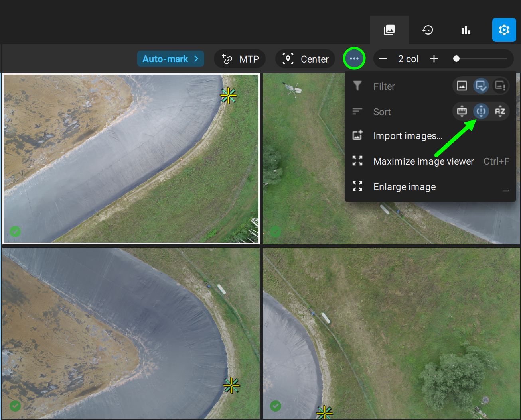Open the history clock panel

coord(428,30)
